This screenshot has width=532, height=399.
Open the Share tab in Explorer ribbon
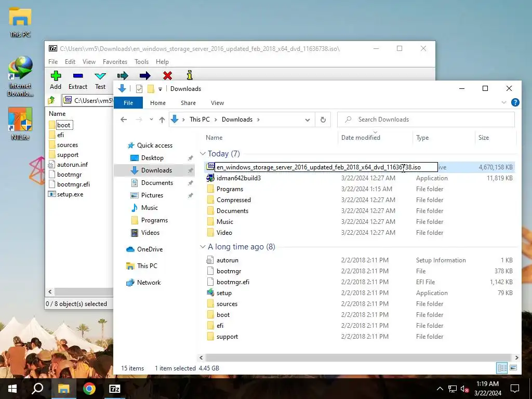(x=188, y=103)
